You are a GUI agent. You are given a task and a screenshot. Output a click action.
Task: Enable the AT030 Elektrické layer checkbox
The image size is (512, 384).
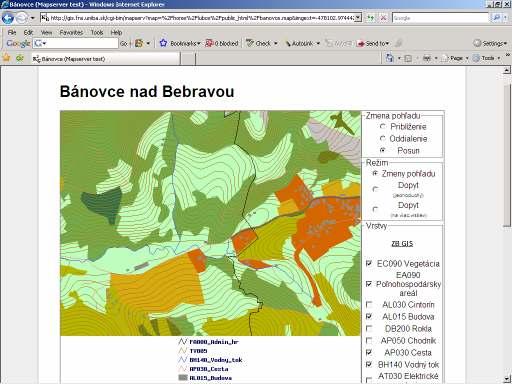pos(369,379)
